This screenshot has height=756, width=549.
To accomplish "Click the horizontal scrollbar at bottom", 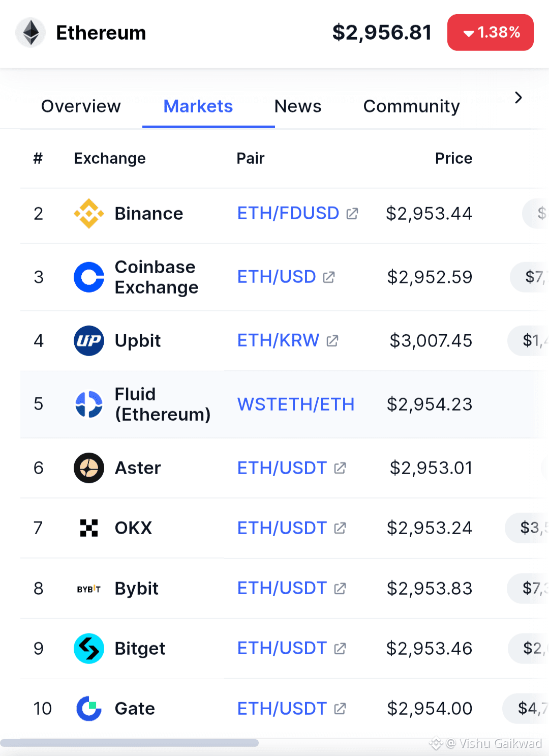I will (x=130, y=743).
